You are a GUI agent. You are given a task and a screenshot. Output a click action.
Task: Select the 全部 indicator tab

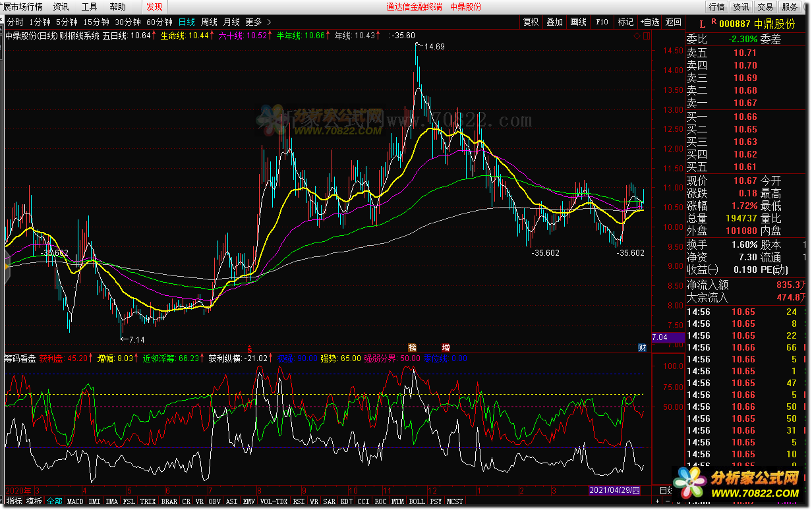(x=55, y=501)
